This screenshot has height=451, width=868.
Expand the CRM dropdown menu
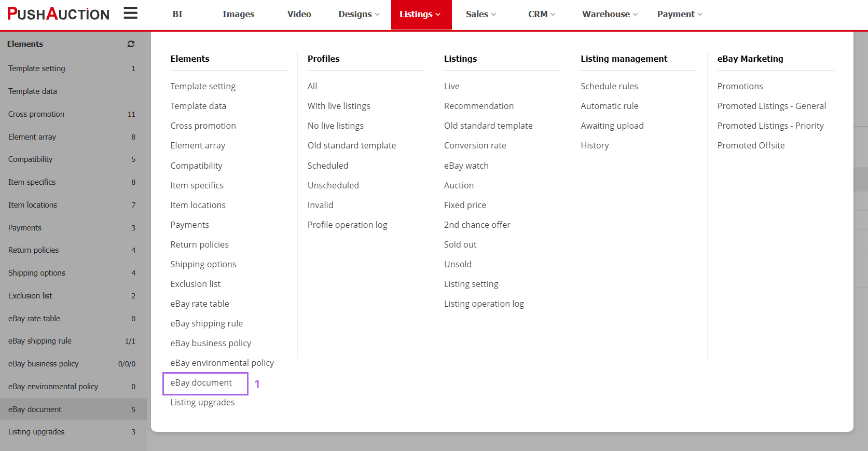(541, 15)
